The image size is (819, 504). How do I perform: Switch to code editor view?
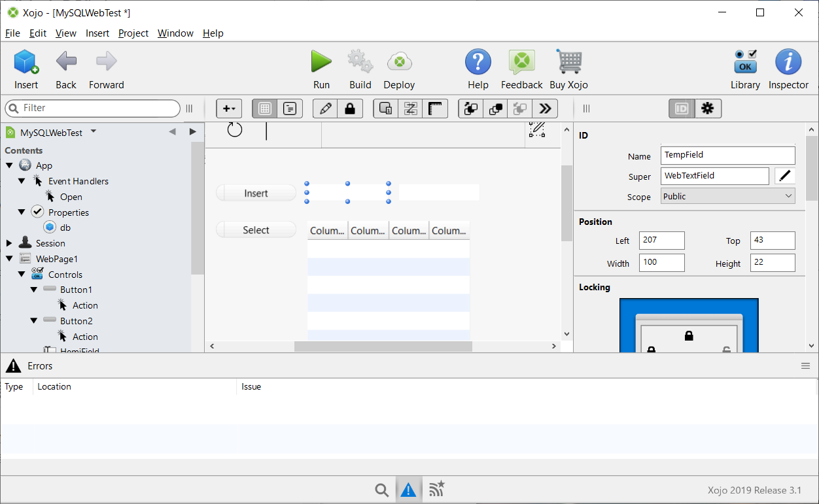(x=290, y=109)
